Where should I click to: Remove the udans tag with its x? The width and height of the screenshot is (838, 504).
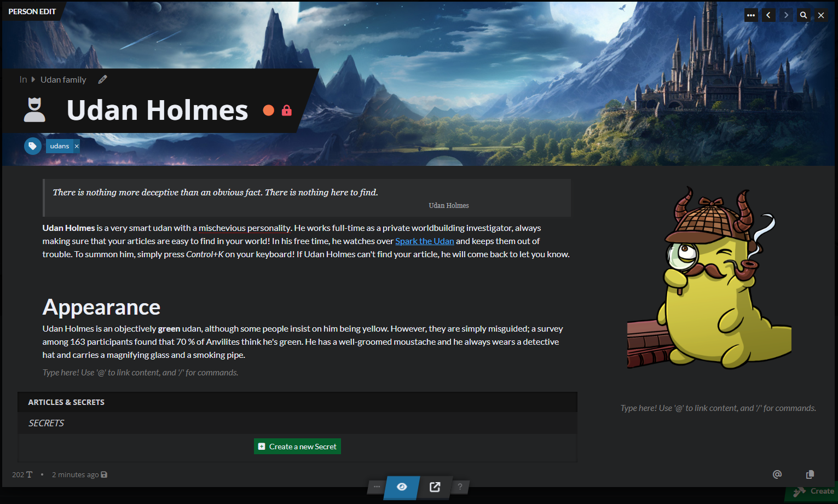point(77,146)
